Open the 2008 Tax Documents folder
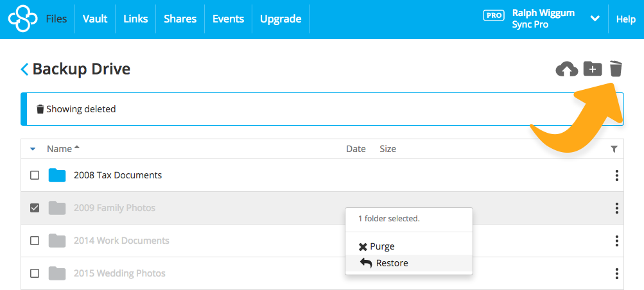Screen dimensions: 644x290 click(x=117, y=175)
